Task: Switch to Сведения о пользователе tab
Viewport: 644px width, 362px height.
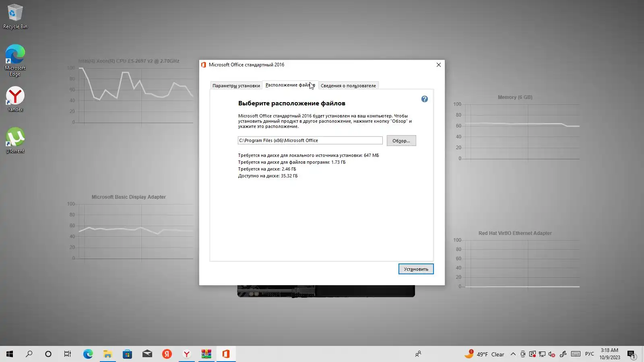Action: (348, 86)
